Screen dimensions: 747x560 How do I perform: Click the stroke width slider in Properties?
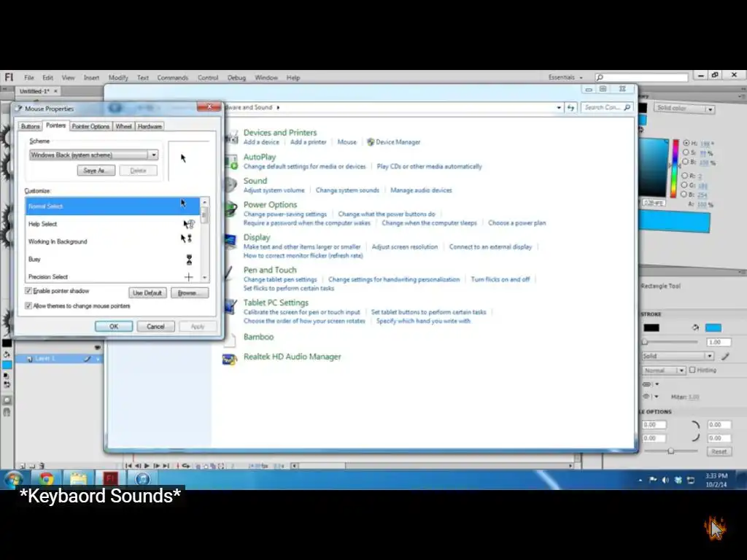click(670, 342)
